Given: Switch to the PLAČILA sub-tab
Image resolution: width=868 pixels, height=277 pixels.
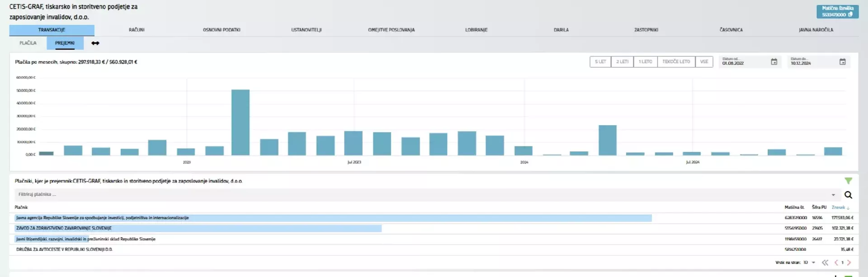Looking at the screenshot, I should 28,43.
